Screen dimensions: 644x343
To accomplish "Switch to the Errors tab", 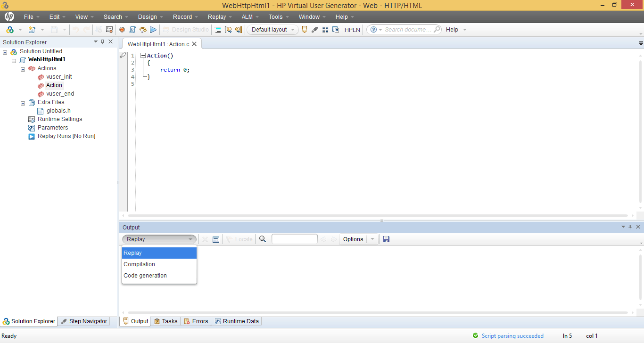I will pos(195,321).
